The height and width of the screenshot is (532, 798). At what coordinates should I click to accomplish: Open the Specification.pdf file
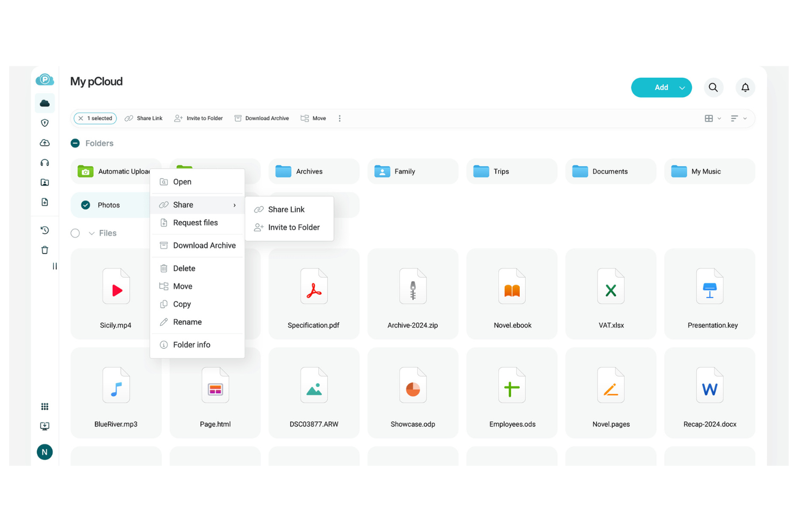[x=314, y=294]
